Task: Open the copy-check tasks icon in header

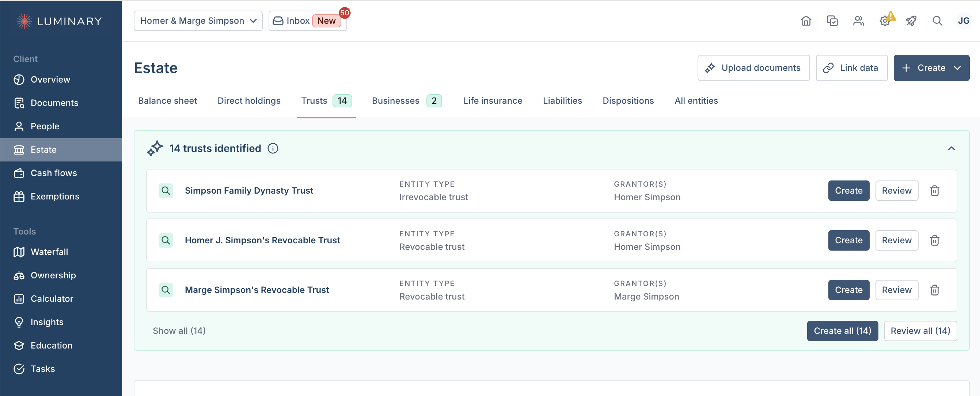Action: coord(832,20)
